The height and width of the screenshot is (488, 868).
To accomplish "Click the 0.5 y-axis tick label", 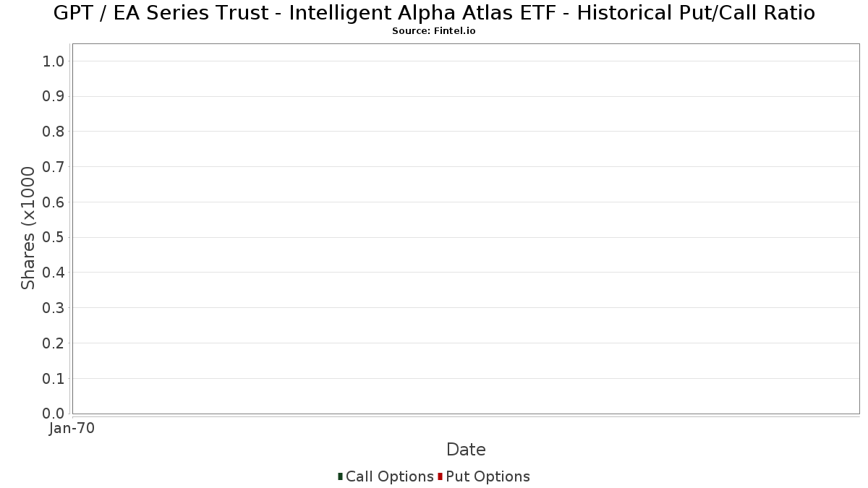I will click(54, 237).
